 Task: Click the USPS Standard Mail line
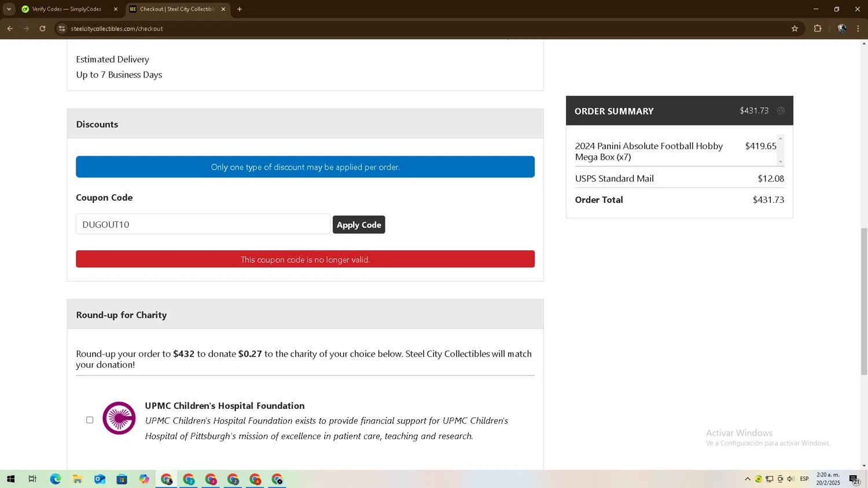[679, 178]
